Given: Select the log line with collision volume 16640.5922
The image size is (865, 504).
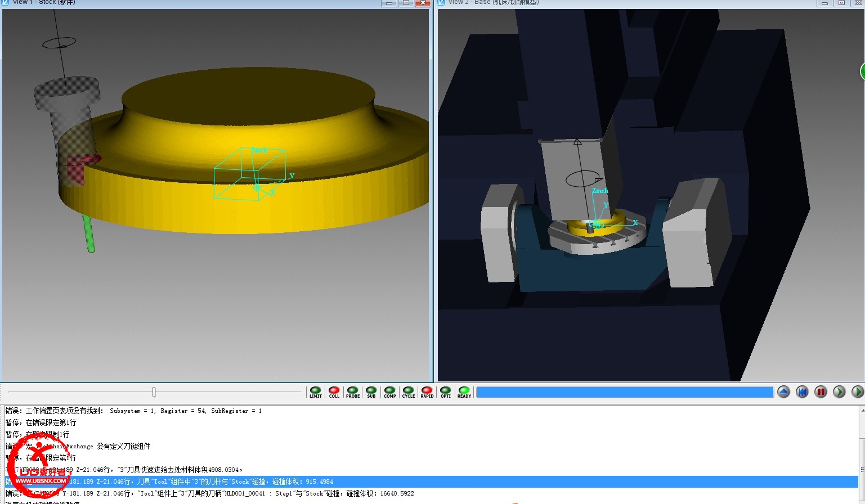Looking at the screenshot, I should pos(432,493).
